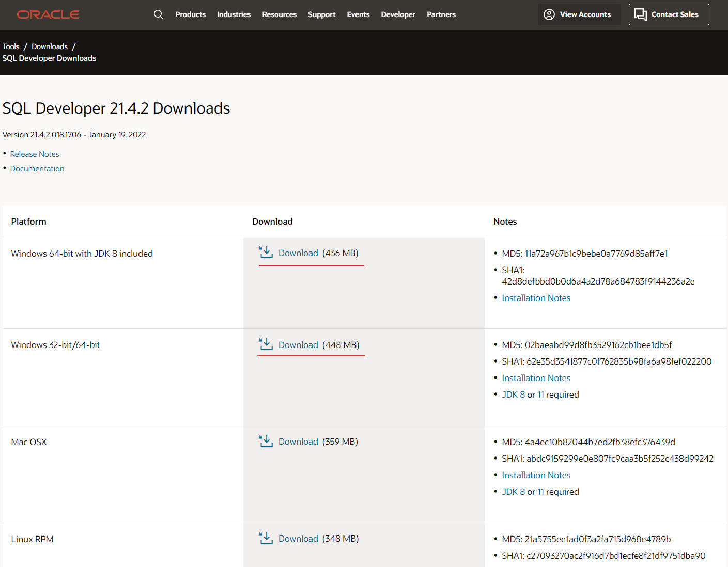
Task: Click SHA1 hash starting abdc9159299
Action: click(x=608, y=459)
